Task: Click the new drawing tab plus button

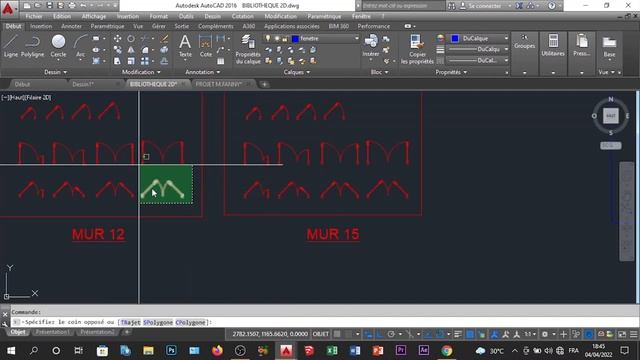Action: click(264, 84)
